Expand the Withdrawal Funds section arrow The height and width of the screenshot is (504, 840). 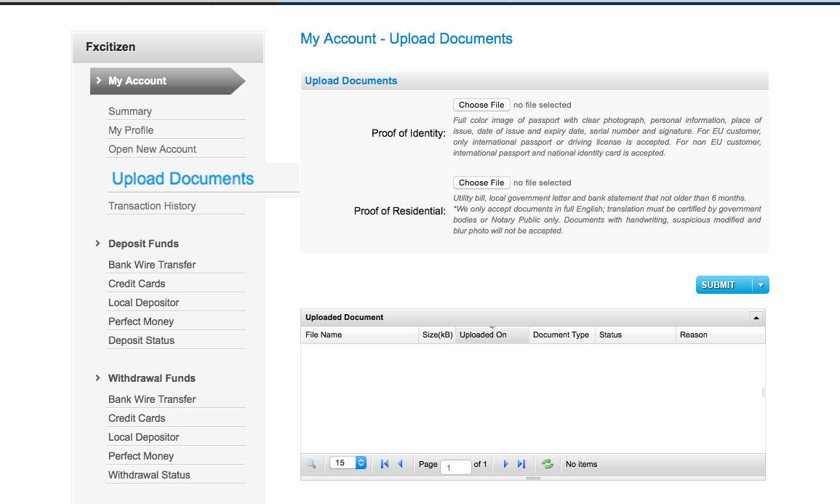coord(98,378)
